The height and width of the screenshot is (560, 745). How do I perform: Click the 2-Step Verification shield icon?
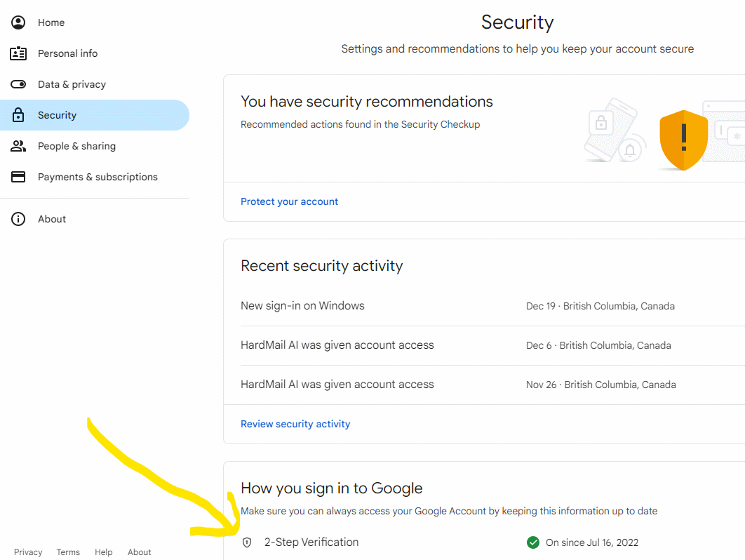(247, 542)
